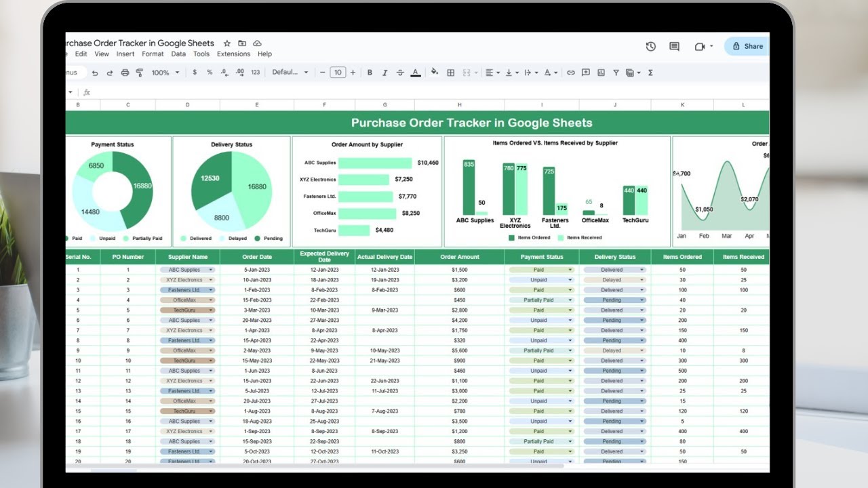Select the Order Amount header cell
868x488 pixels.
point(460,257)
